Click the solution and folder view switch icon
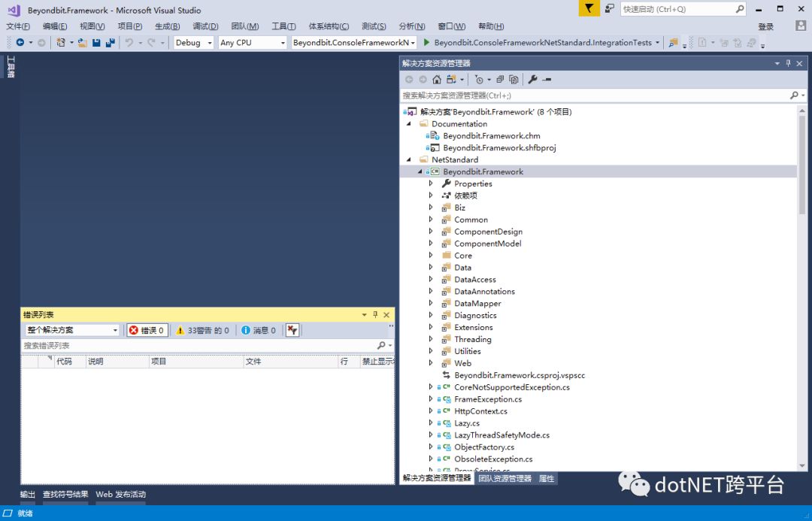 point(452,79)
